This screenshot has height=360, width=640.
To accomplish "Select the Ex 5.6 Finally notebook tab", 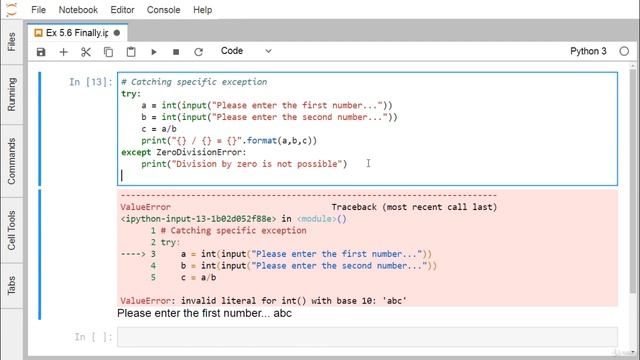I will 78,33.
